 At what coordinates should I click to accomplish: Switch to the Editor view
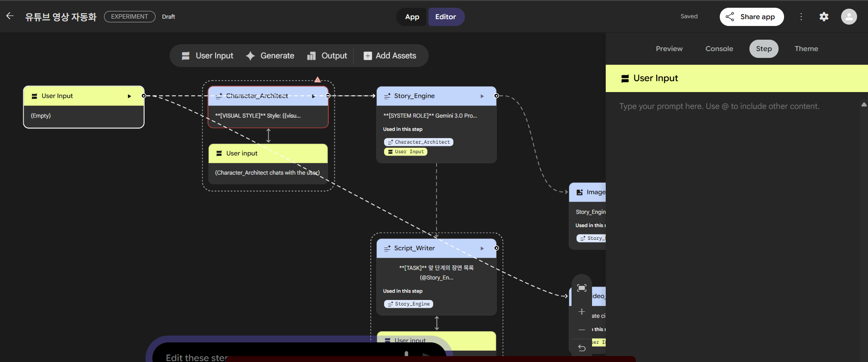click(446, 17)
